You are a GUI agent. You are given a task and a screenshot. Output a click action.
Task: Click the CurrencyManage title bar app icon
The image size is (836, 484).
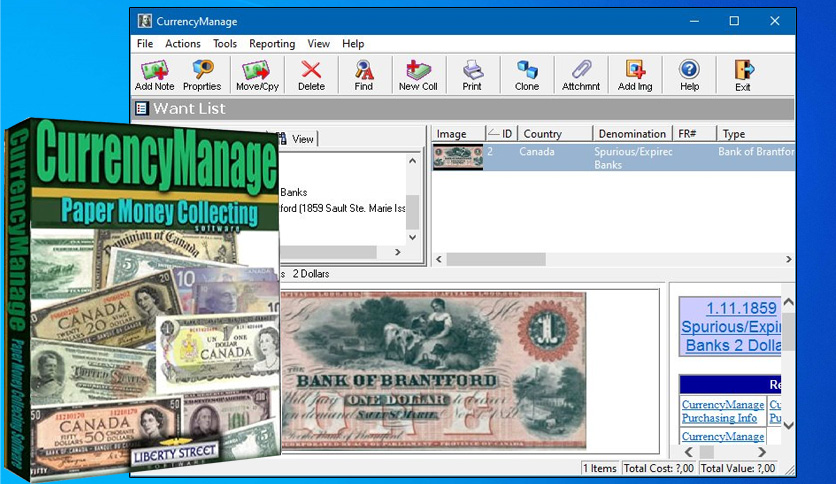(144, 21)
